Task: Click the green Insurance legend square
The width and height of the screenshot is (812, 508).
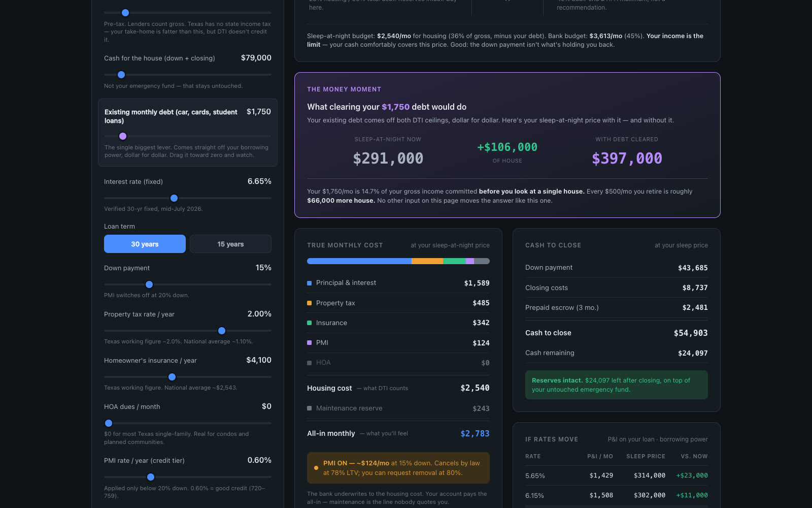Action: (310, 323)
